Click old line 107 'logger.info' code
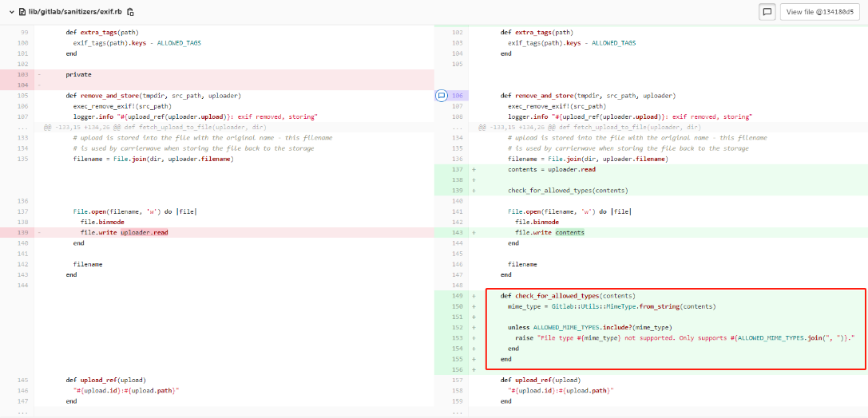868x418 pixels. [x=195, y=116]
